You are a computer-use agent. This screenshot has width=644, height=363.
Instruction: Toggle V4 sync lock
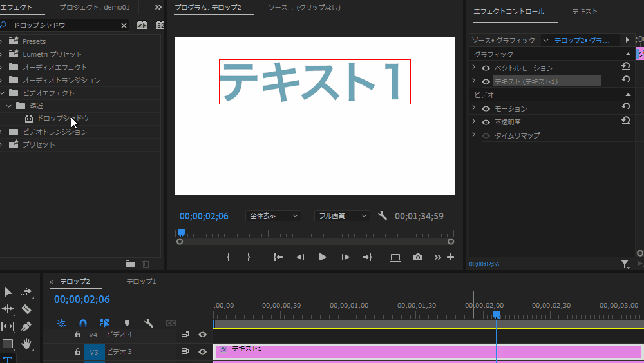[x=185, y=334]
